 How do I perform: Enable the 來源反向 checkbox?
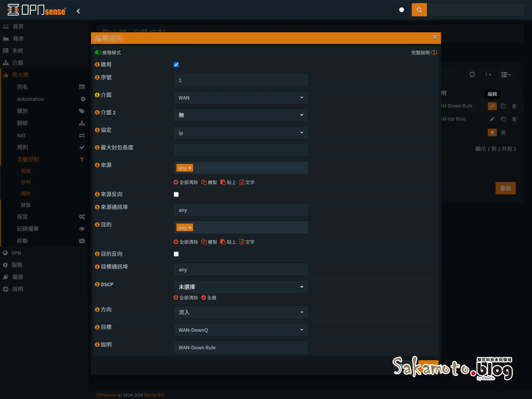[176, 194]
